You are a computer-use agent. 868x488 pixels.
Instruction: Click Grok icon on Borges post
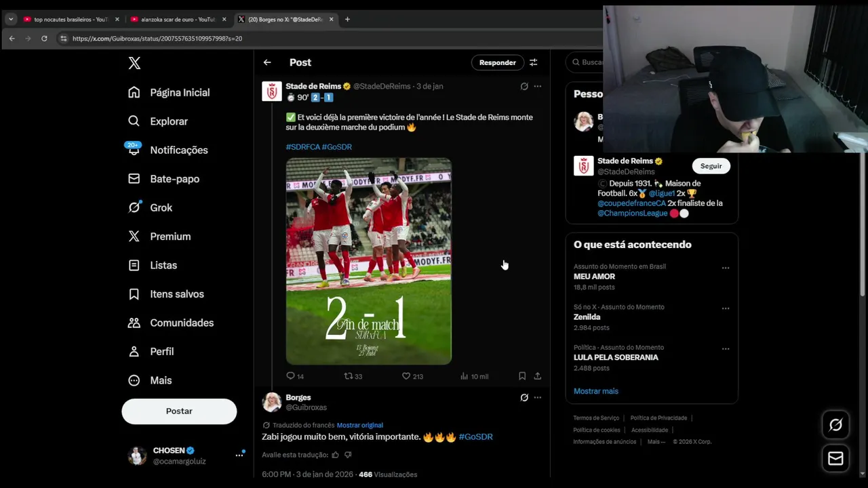tap(524, 398)
